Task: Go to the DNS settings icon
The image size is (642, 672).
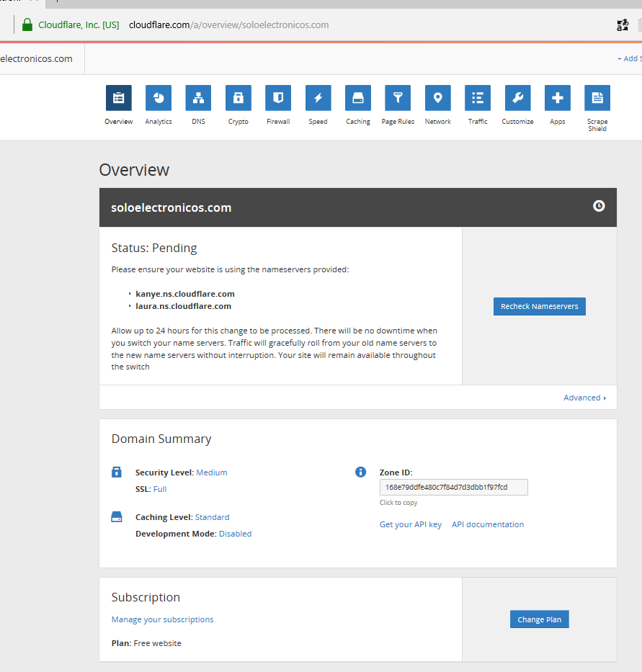Action: [198, 98]
